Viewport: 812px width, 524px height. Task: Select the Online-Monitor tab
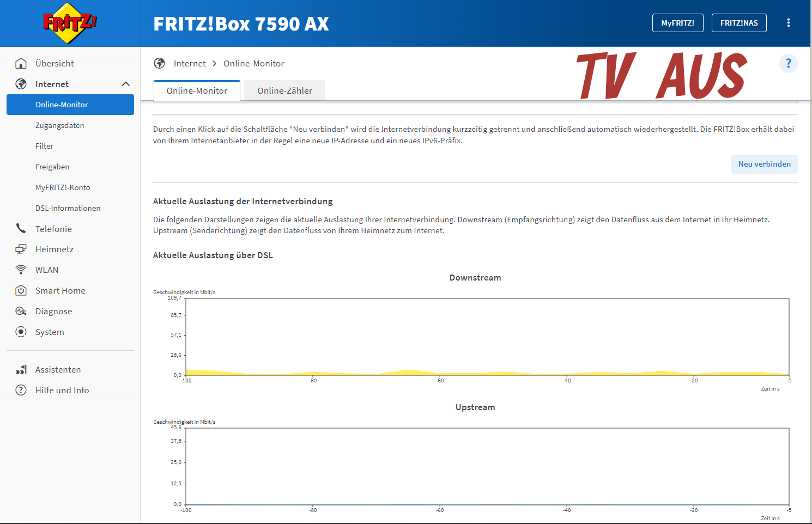[x=197, y=90]
